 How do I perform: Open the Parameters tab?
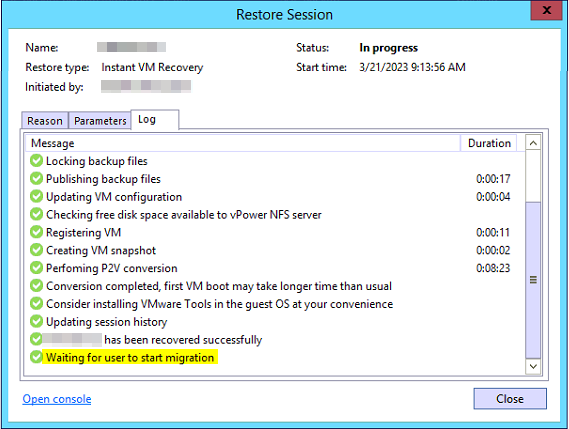[100, 120]
